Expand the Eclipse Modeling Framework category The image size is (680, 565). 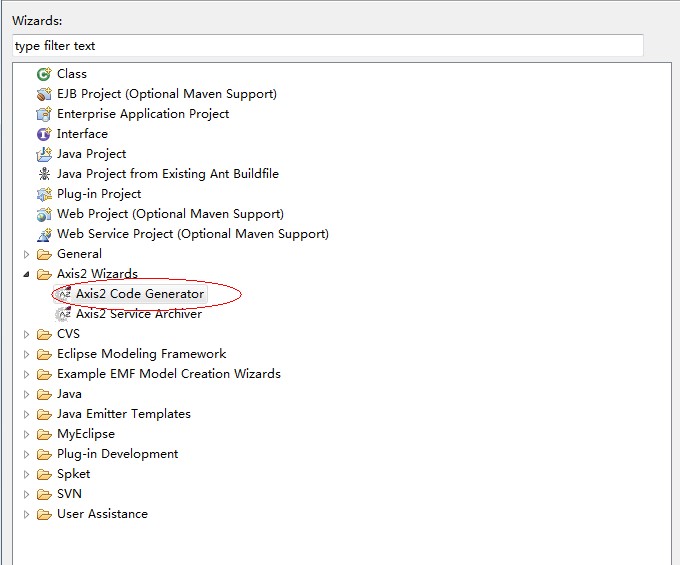click(26, 354)
